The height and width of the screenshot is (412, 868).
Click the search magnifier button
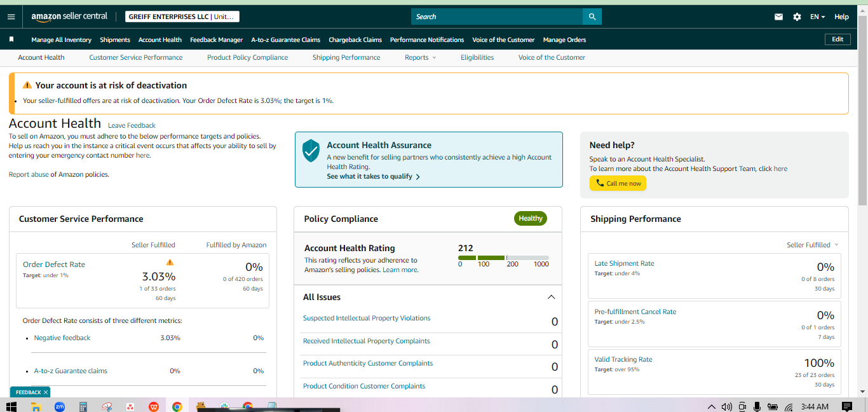pyautogui.click(x=592, y=17)
